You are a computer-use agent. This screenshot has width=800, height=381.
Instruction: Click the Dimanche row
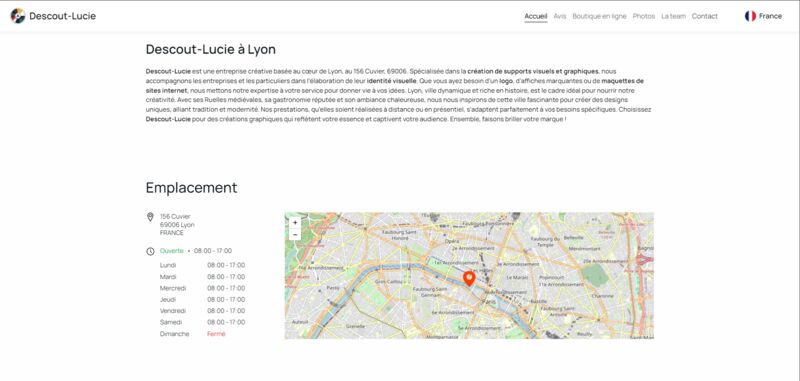tap(193, 334)
